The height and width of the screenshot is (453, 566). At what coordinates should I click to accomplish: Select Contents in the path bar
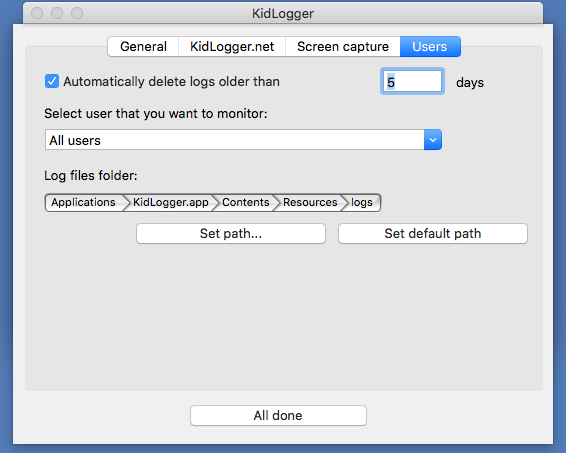click(x=246, y=202)
